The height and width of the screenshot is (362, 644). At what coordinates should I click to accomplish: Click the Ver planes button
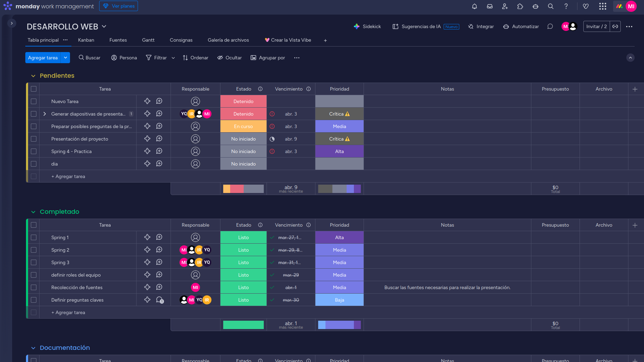click(x=119, y=6)
